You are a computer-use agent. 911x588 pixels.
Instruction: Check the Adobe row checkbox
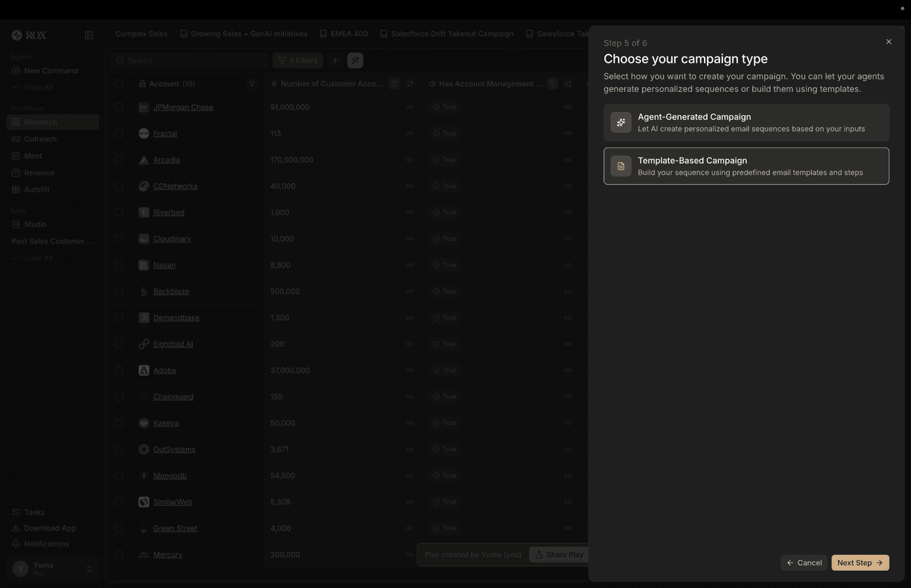pyautogui.click(x=119, y=370)
